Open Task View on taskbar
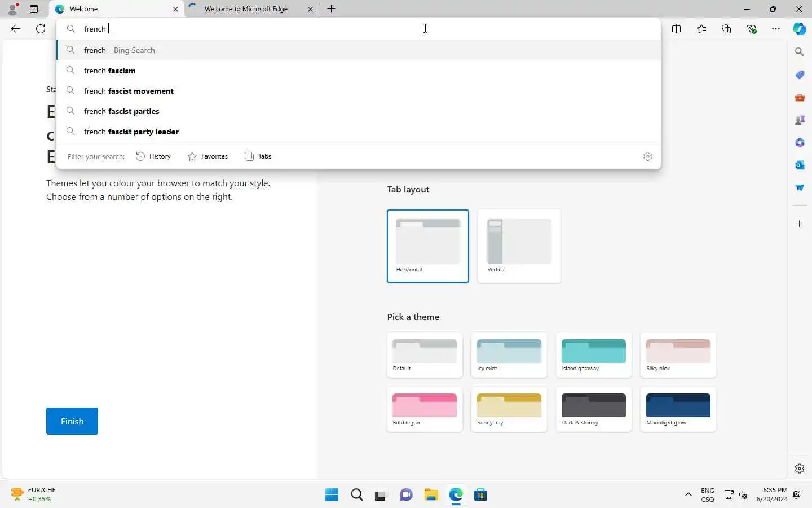812x508 pixels. pos(381,495)
